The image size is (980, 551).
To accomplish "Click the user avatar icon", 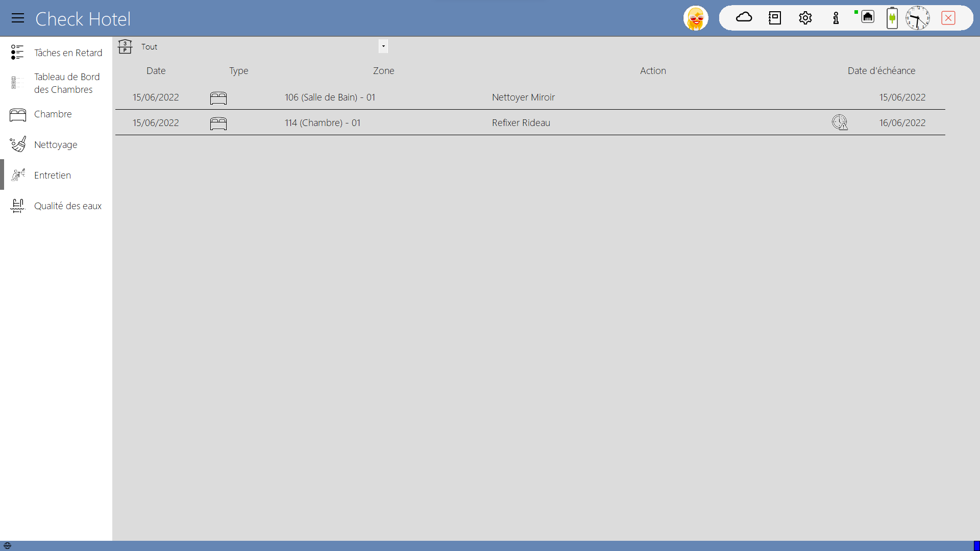I will [696, 18].
